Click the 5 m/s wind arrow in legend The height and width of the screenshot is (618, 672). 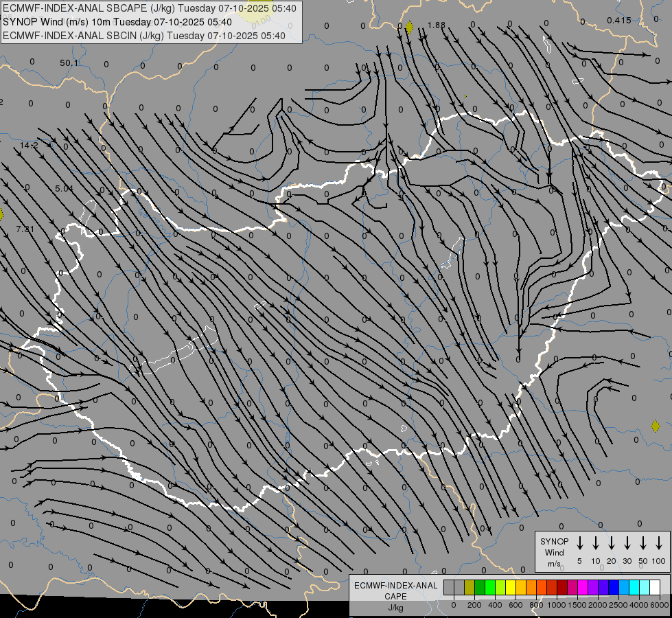tap(579, 543)
